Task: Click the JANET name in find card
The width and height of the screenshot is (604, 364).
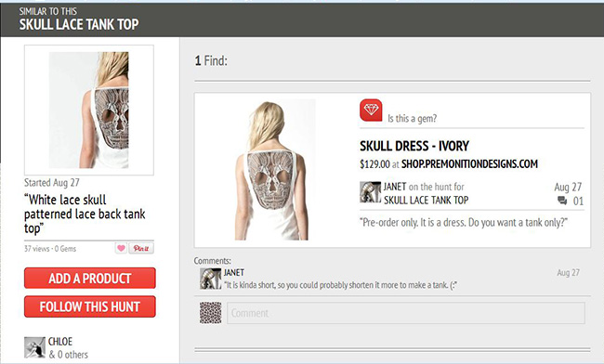Action: [x=395, y=187]
